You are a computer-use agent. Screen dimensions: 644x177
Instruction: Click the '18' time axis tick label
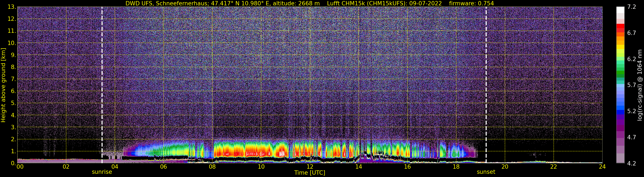(x=456, y=167)
